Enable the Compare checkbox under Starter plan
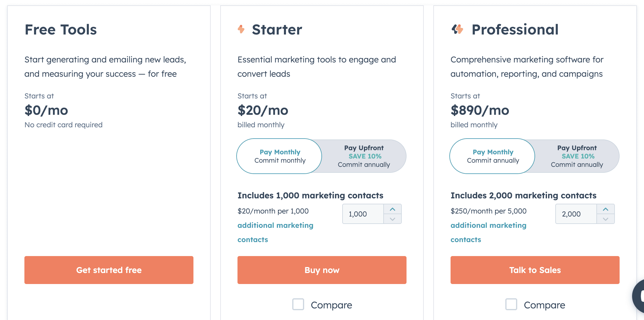The height and width of the screenshot is (320, 644). 298,305
